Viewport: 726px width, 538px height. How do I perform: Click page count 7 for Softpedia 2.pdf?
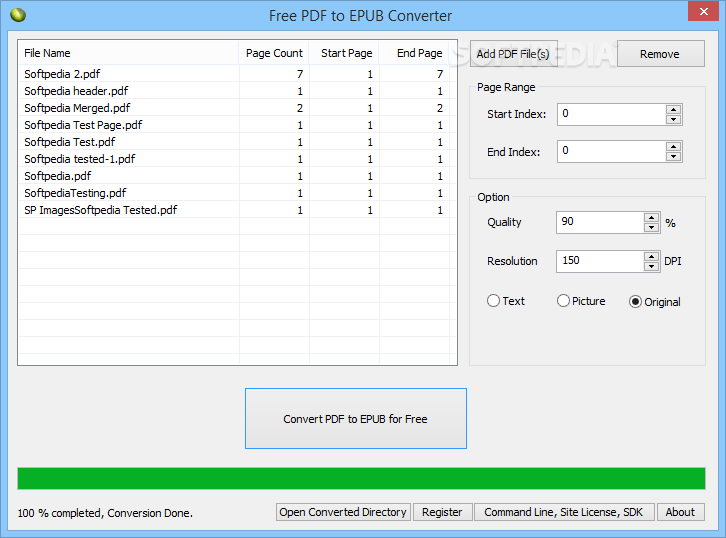[x=300, y=74]
